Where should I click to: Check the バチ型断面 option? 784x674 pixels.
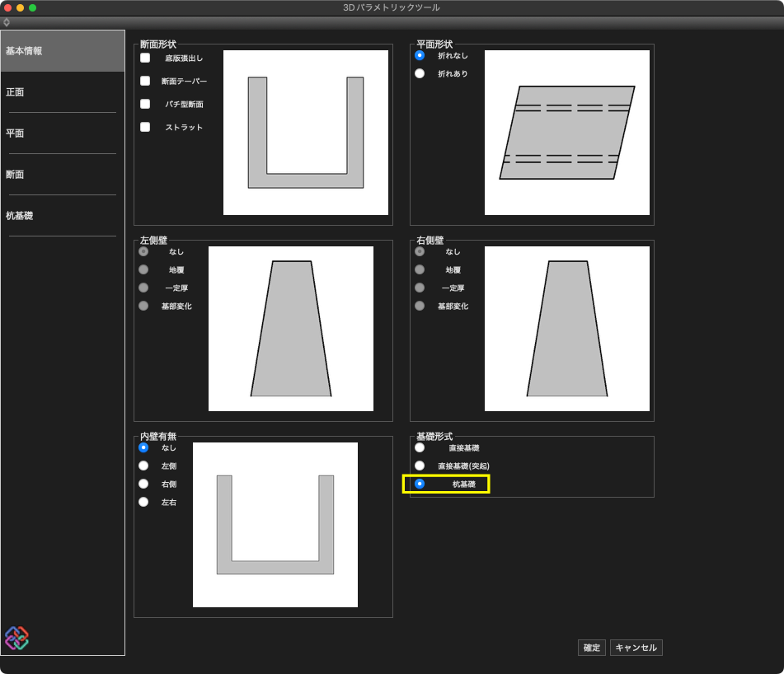145,105
